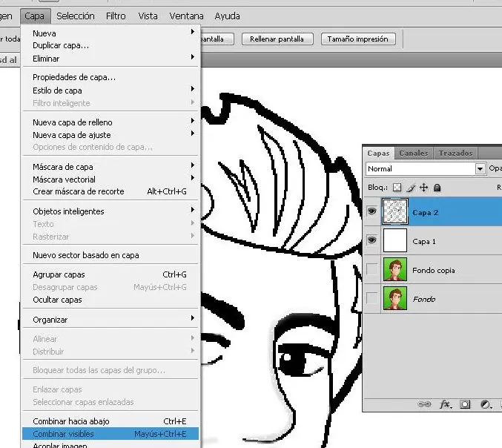This screenshot has width=502, height=448.
Task: Choose Agrupar capas
Action: click(110, 274)
